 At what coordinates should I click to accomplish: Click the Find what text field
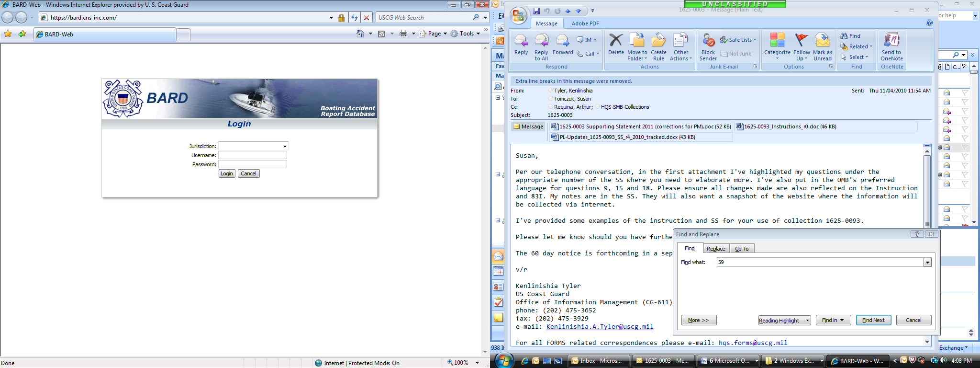coord(820,262)
